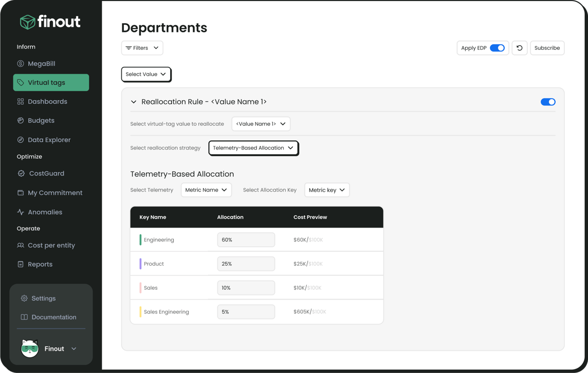The image size is (588, 373).
Task: Click the Dashboards grid icon
Action: [21, 102]
